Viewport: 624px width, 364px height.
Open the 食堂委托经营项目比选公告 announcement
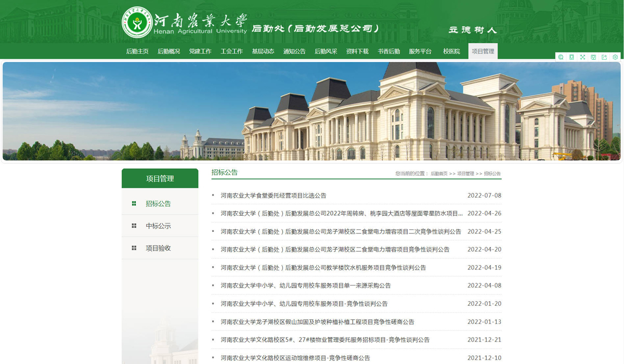click(274, 196)
